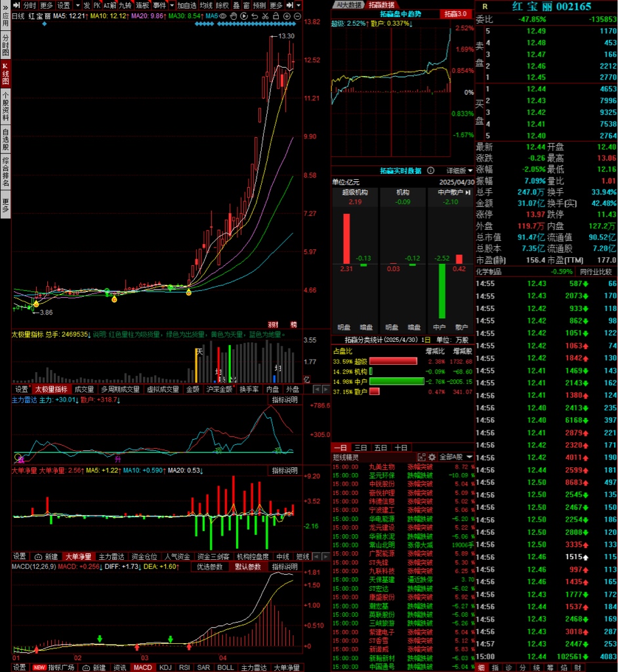This screenshot has width=618, height=672.
Task: Toggle the padlock lock icon
Action: point(276,16)
